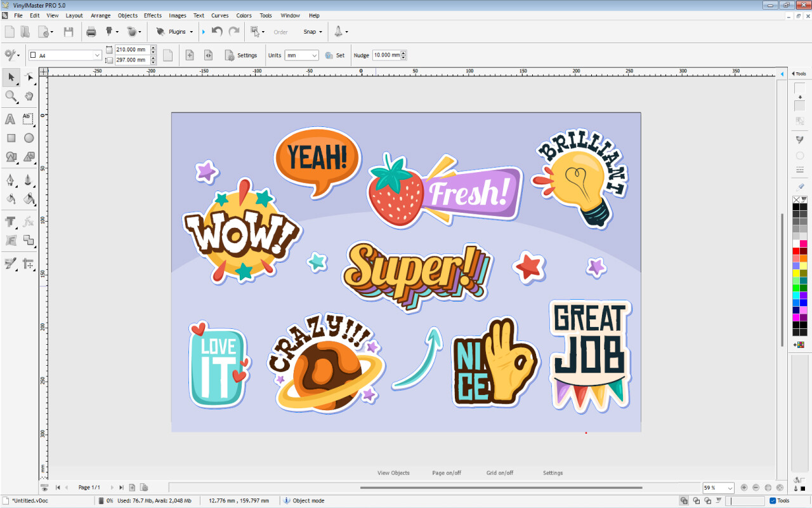Select the Rectangle shape tool
The width and height of the screenshot is (812, 508).
coord(10,138)
